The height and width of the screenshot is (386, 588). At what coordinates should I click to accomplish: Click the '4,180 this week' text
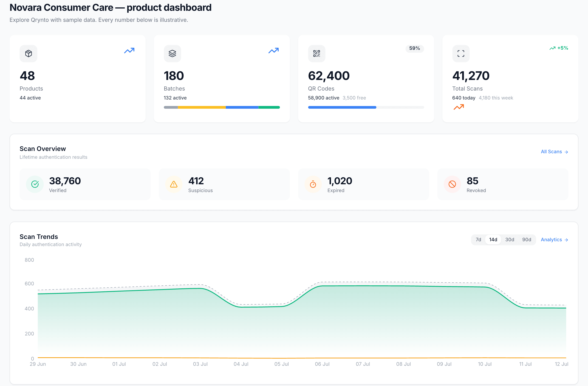click(x=496, y=98)
